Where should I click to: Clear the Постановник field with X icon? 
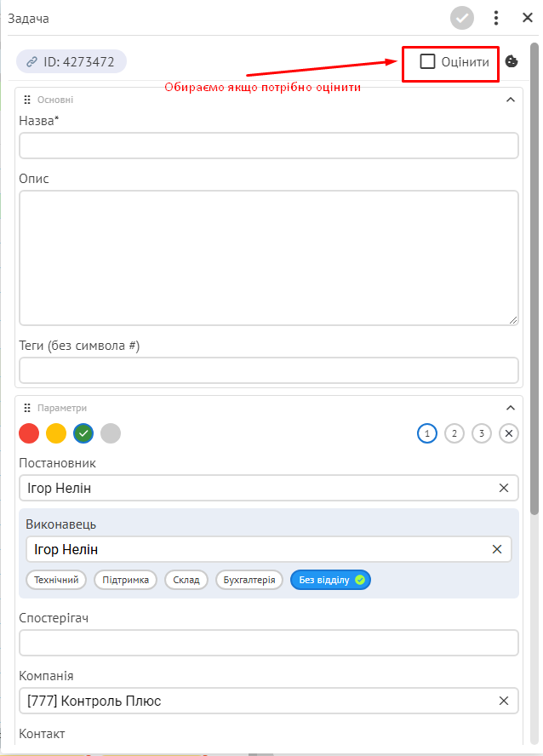[504, 488]
